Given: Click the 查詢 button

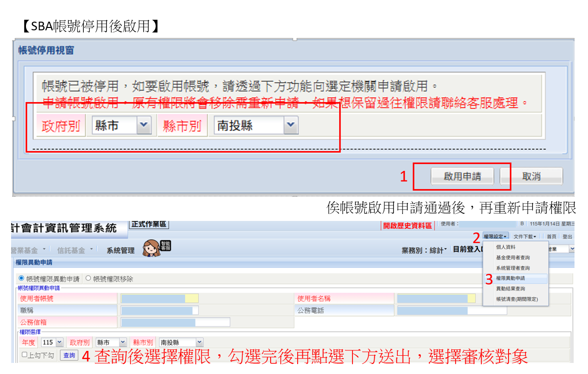Looking at the screenshot, I should (69, 355).
